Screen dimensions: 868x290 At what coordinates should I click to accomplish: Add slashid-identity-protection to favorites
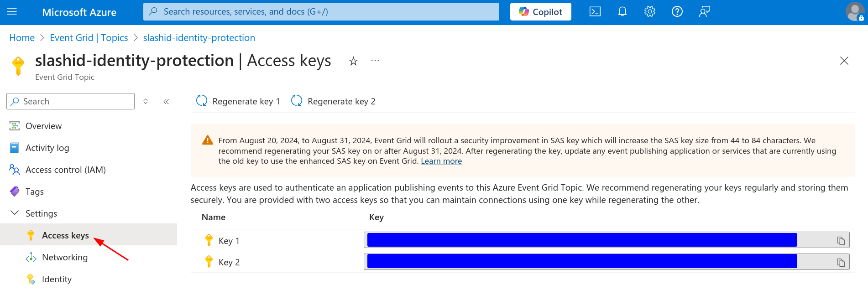coord(353,61)
